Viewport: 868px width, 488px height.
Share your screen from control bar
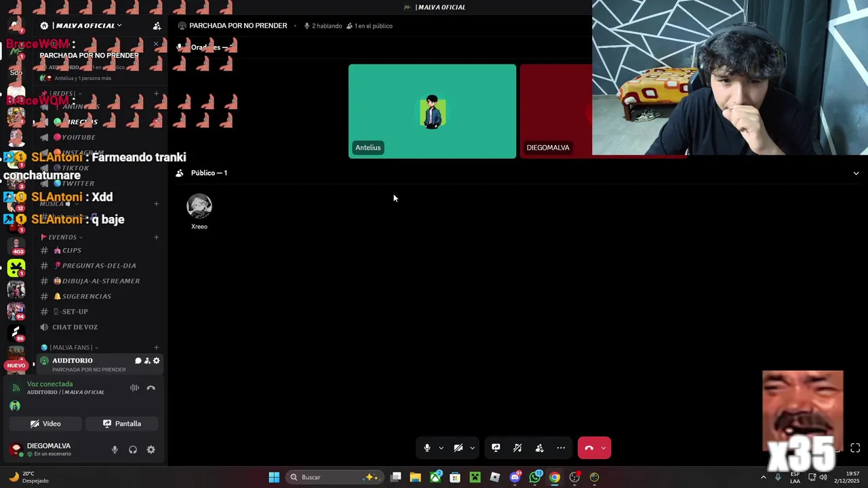tap(496, 448)
